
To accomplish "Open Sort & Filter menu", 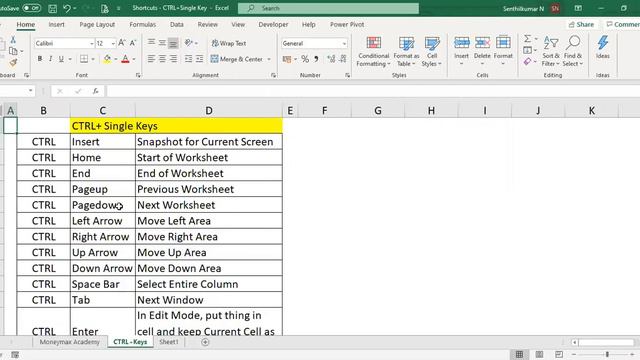I will tap(551, 52).
